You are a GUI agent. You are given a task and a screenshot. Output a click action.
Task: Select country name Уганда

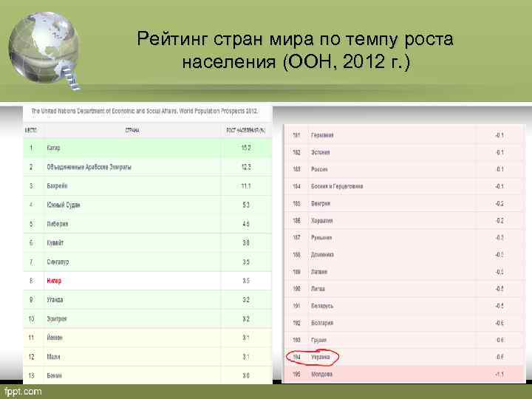(x=55, y=300)
